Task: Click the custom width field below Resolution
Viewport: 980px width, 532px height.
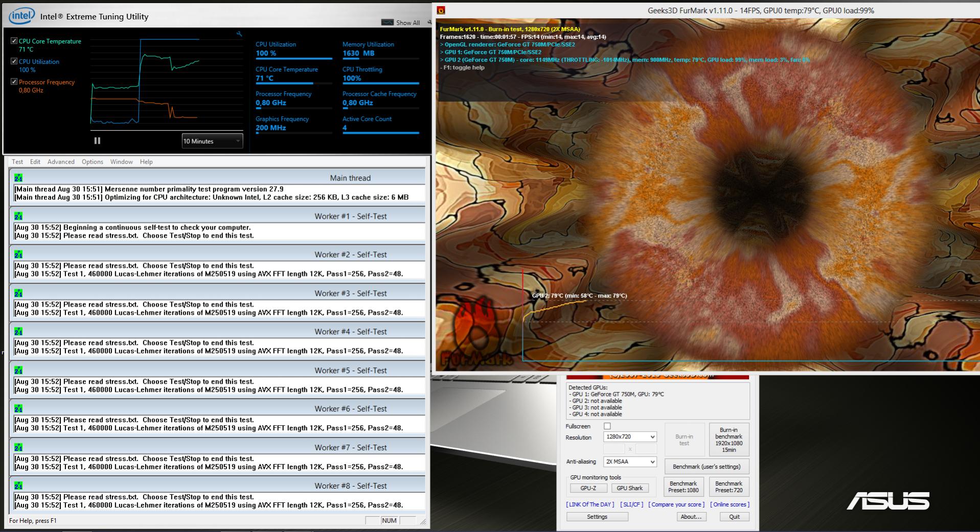Action: pyautogui.click(x=614, y=449)
